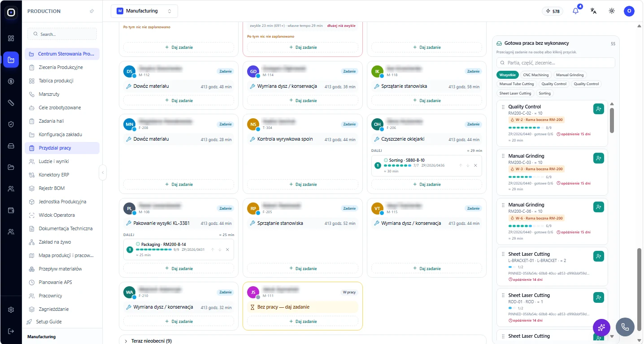Image resolution: width=644 pixels, height=344 pixels.
Task: Click "Daj zadanie" on the "Bez pracy" JS card
Action: click(302, 321)
